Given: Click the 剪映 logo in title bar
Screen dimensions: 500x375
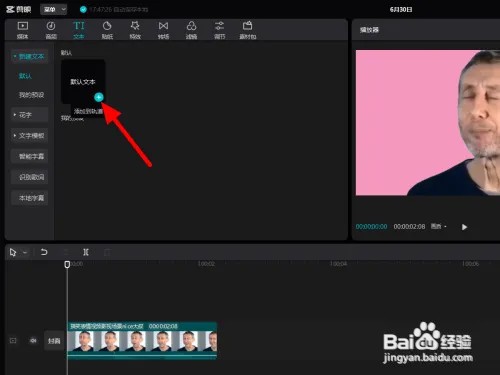Looking at the screenshot, I should click(19, 10).
